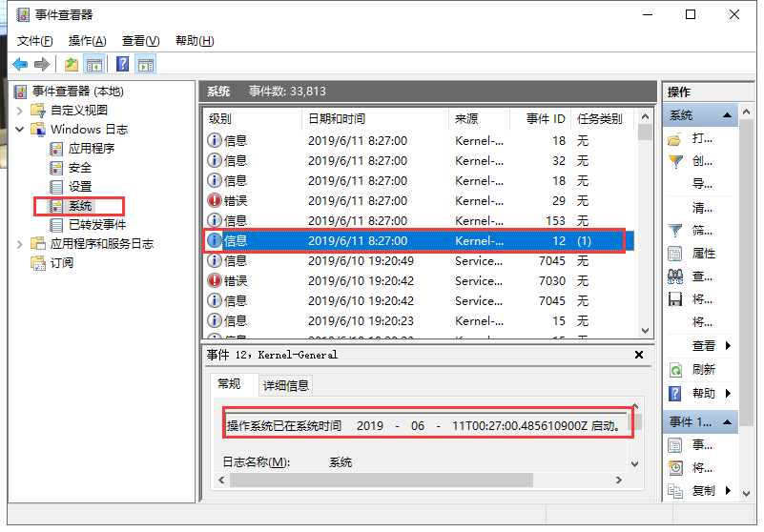The width and height of the screenshot is (764, 532).
Task: Click the event properties icon under 事件 section
Action: [675, 445]
